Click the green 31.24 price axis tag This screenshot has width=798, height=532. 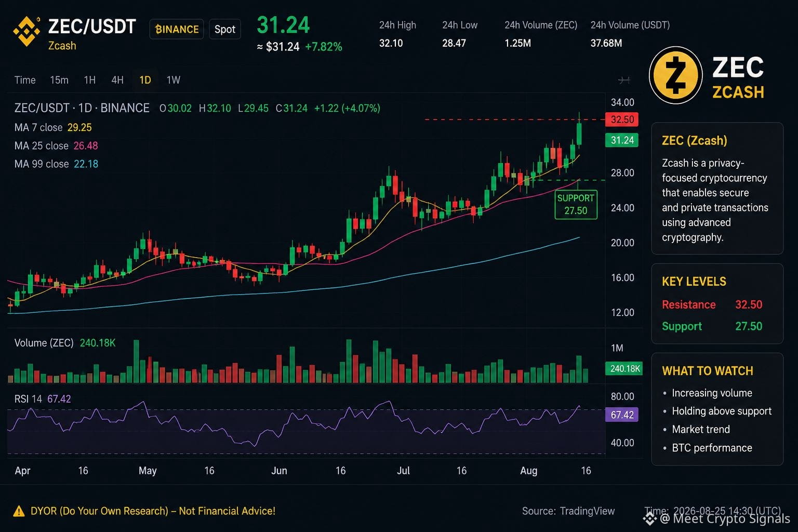(x=622, y=140)
